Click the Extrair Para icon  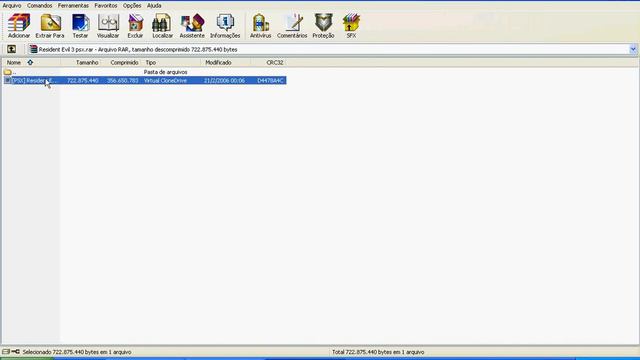tap(50, 26)
